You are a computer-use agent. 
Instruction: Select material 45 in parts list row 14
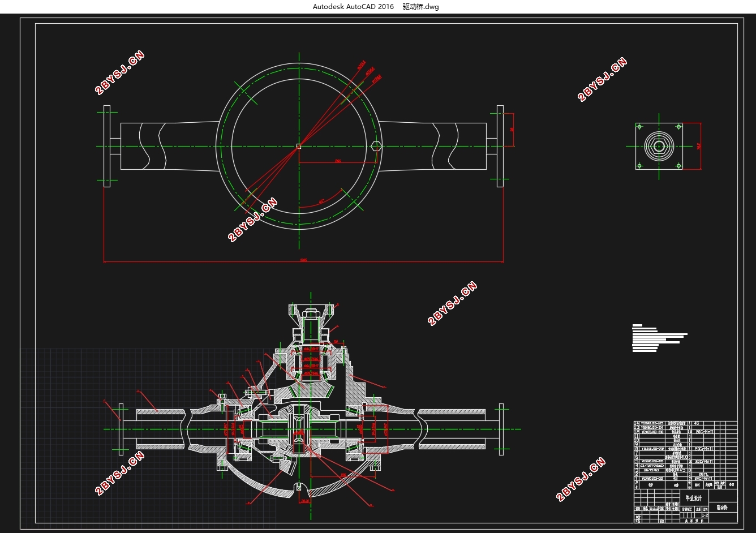pyautogui.click(x=696, y=423)
